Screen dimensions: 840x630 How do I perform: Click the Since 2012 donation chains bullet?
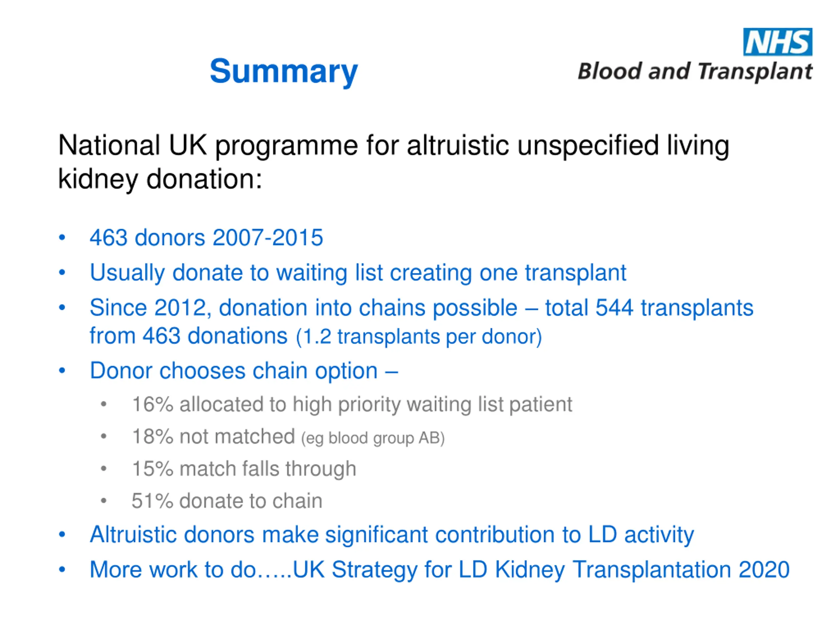(x=422, y=322)
